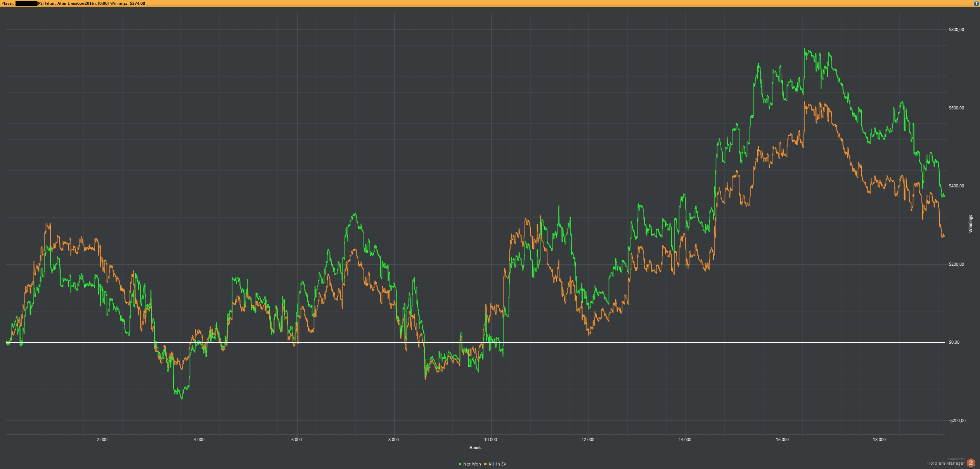Click the 14 000 hands x-axis tick label
Screen dimensions: 980x469
tap(685, 440)
